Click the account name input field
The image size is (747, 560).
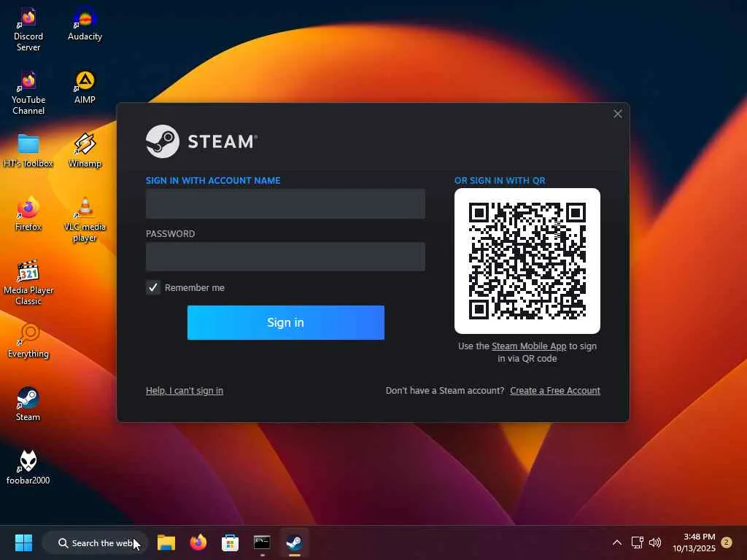(285, 204)
